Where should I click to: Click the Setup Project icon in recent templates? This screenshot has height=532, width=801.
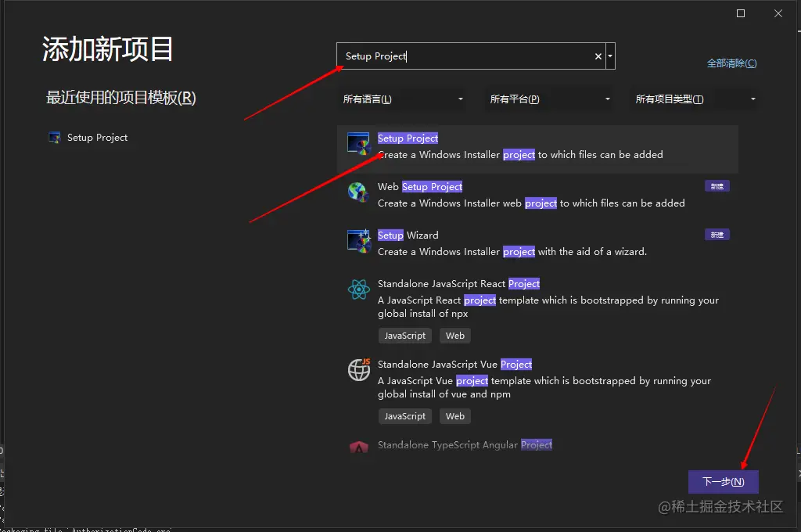click(x=54, y=137)
